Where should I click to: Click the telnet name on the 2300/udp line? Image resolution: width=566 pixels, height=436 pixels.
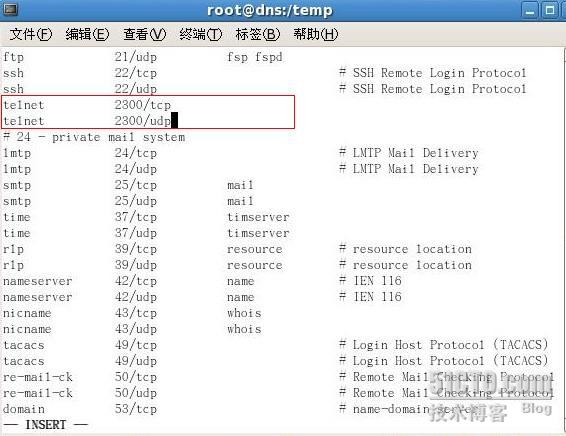click(24, 121)
